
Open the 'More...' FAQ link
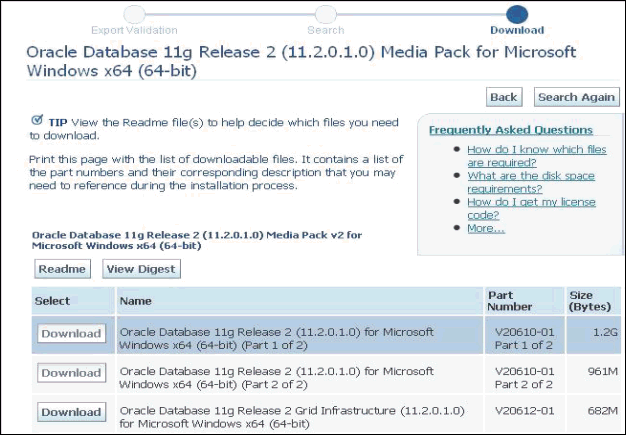pyautogui.click(x=486, y=228)
